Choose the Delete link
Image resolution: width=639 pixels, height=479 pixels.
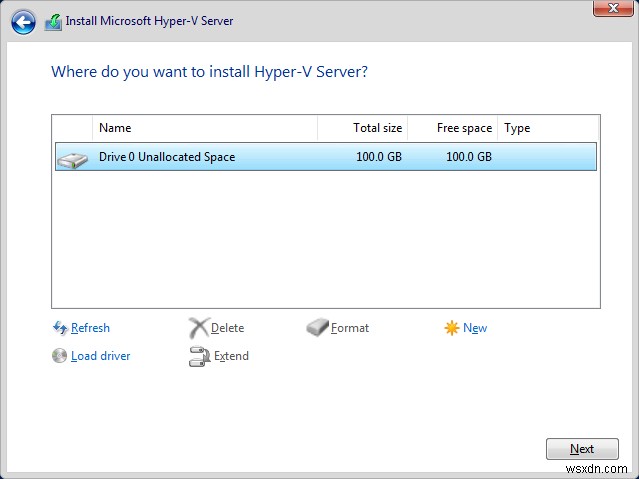point(227,328)
